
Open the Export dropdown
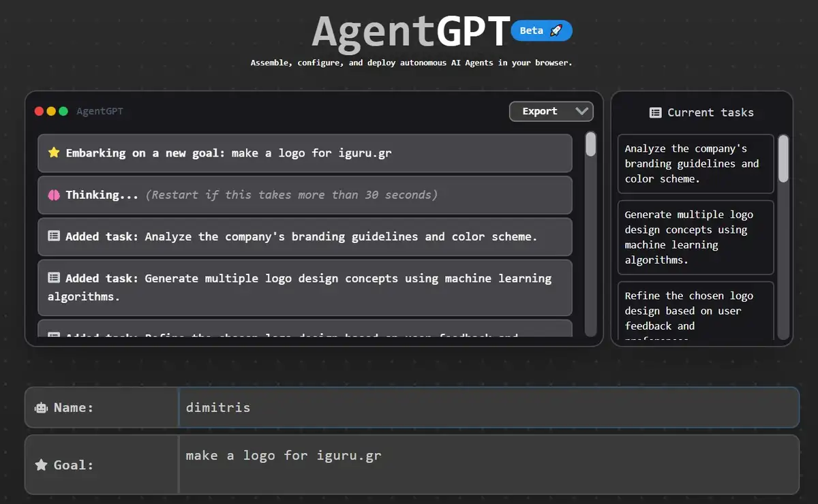(551, 111)
